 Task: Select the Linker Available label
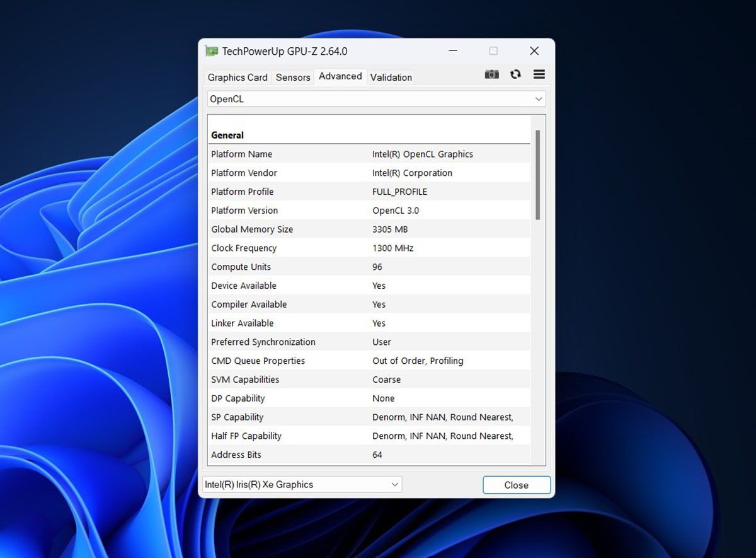pos(243,323)
